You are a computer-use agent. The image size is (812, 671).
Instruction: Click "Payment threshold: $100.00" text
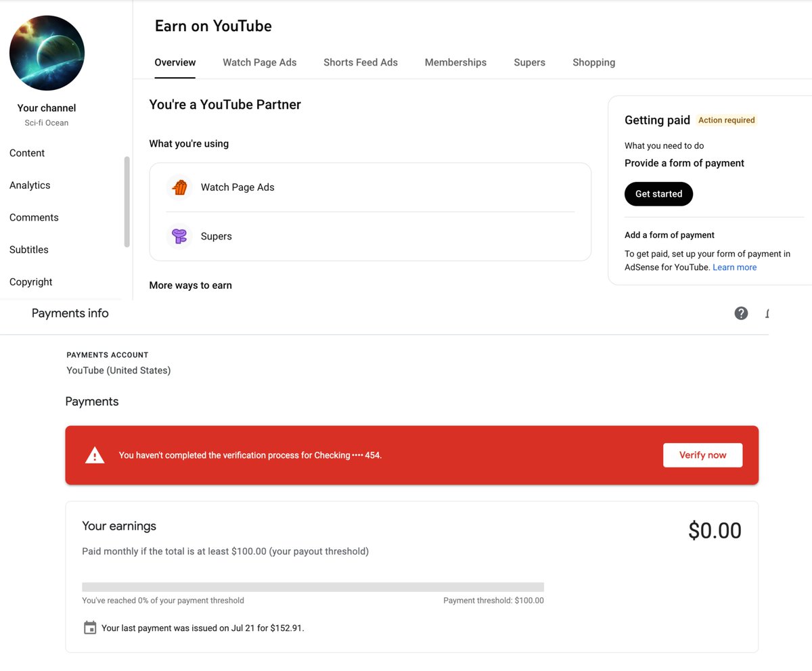coord(493,601)
